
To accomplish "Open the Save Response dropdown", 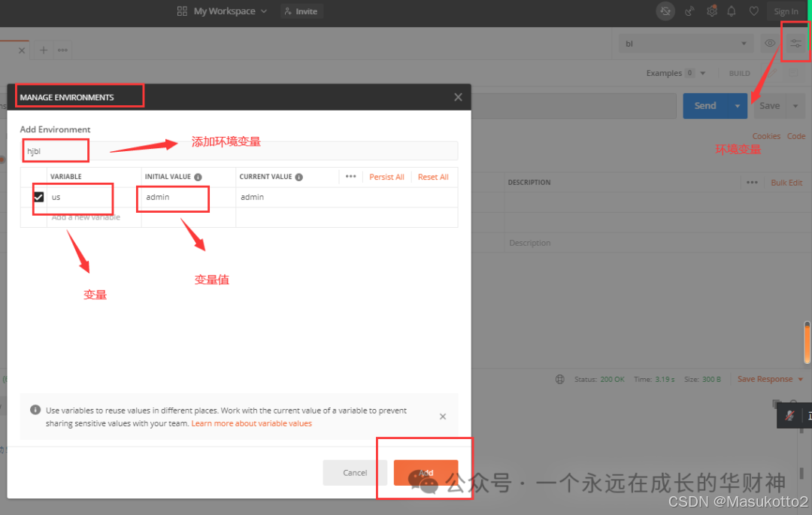I will 770,380.
